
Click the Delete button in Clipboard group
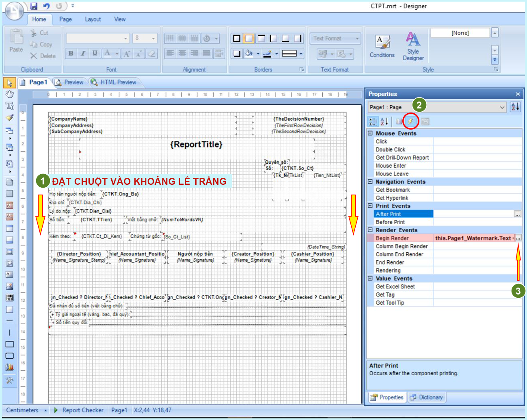[x=43, y=56]
